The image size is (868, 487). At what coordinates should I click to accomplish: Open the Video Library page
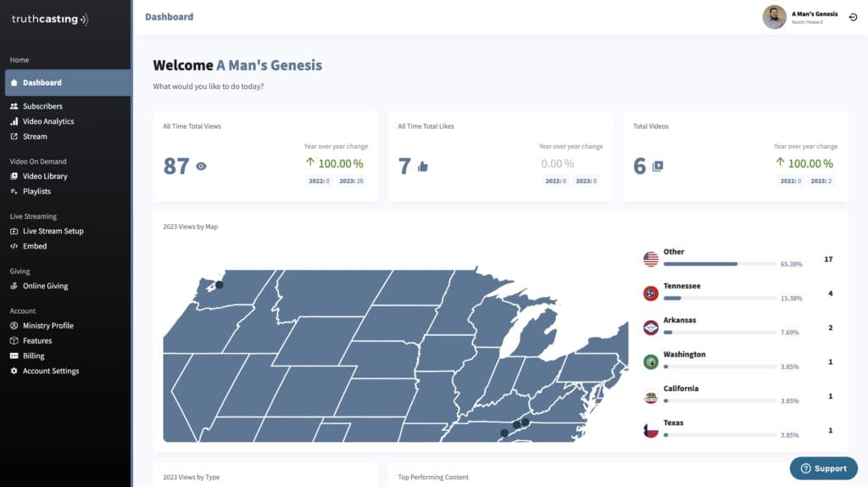tap(45, 176)
